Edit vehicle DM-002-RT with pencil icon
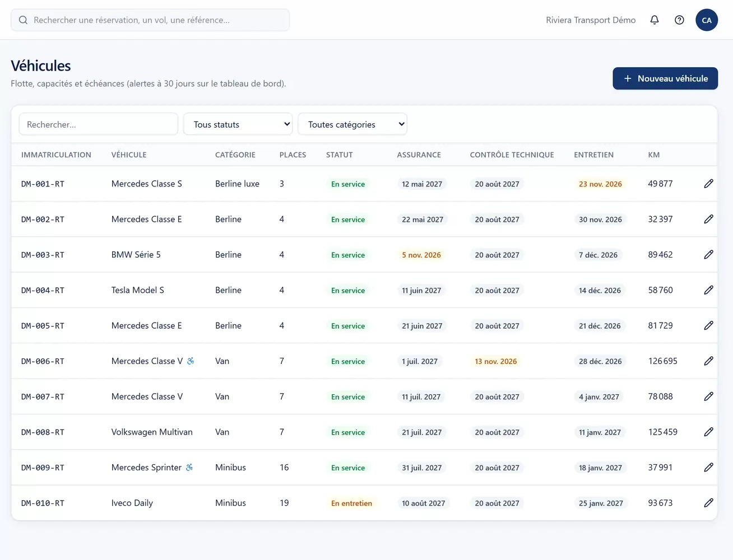The width and height of the screenshot is (733, 560). coord(708,219)
